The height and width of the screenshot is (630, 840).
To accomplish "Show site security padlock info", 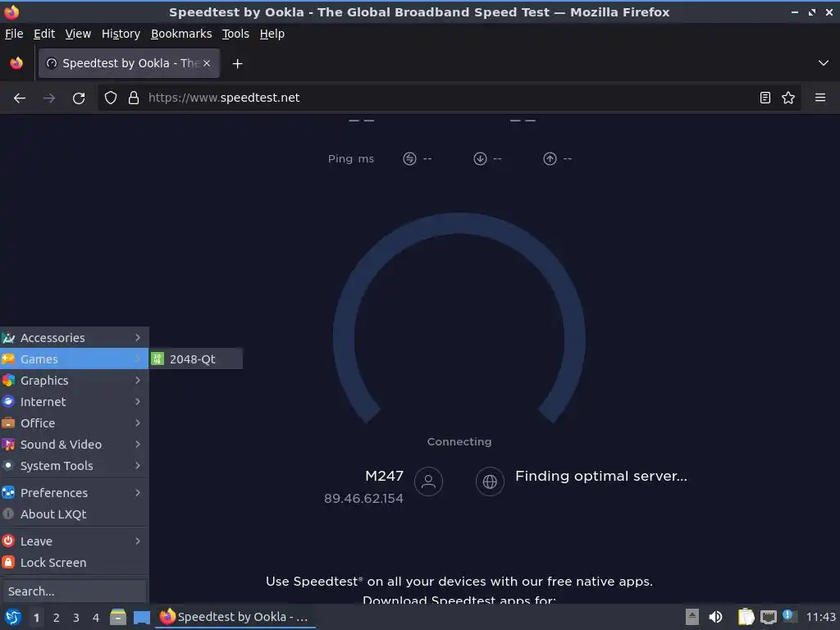I will point(134,98).
